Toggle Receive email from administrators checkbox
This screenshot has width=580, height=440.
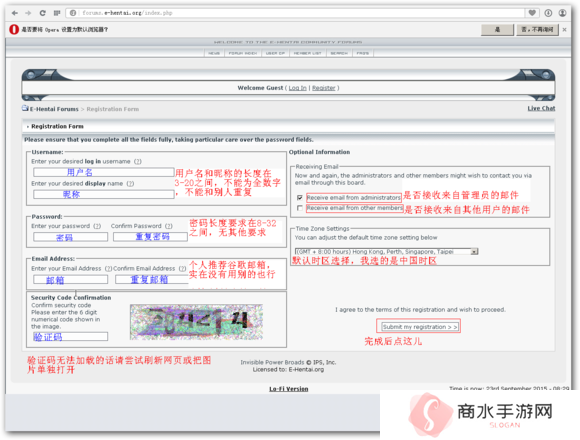point(300,197)
